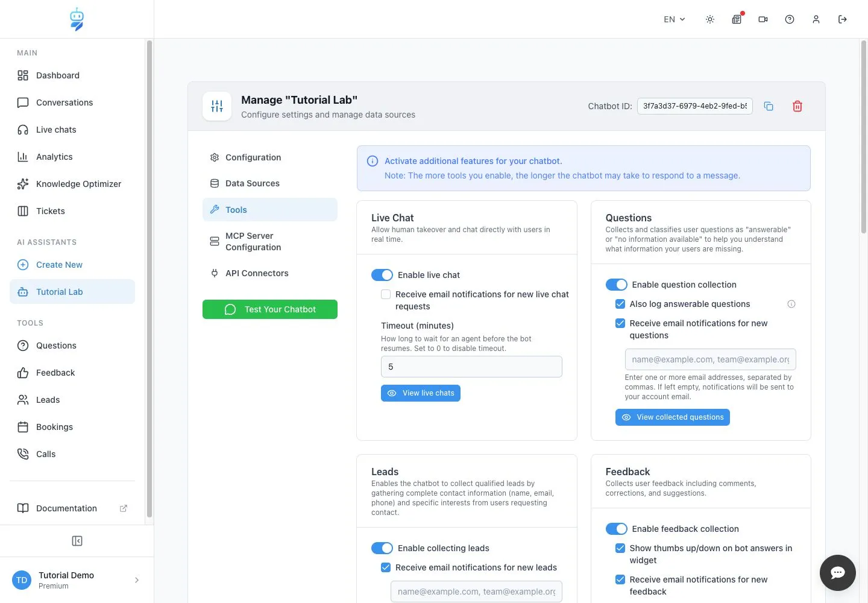Click Create New assistant
Viewport: 868px width, 603px height.
coord(72,265)
